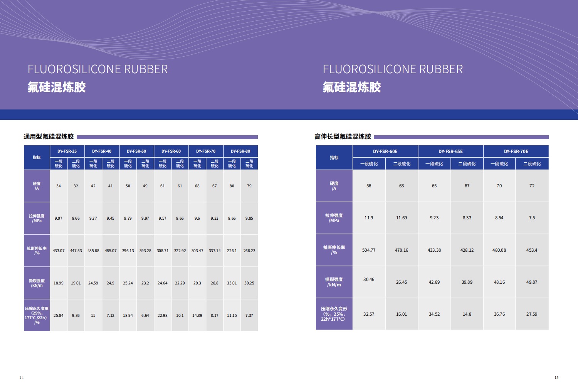Click the right page 氟硅混炼胶 heading
Viewport: 578px width, 392px height.
351,87
